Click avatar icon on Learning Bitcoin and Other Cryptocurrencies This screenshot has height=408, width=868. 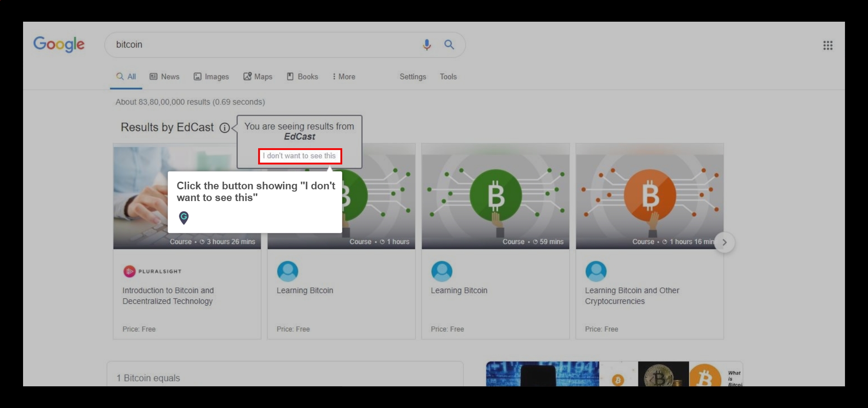[596, 271]
